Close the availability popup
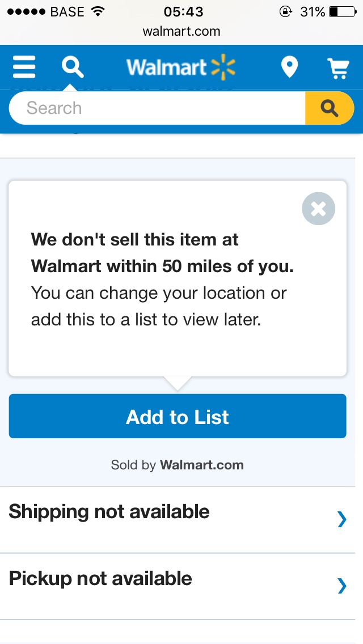Image resolution: width=363 pixels, height=644 pixels. tap(319, 209)
